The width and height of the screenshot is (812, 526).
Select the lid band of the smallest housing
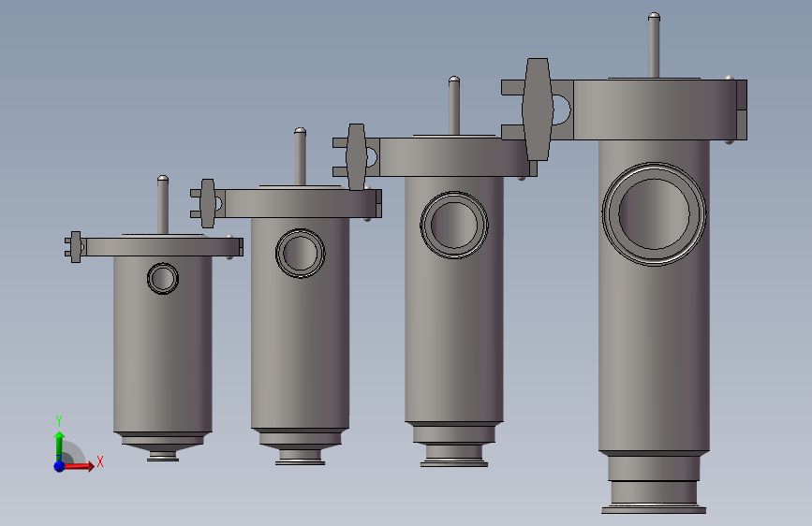pyautogui.click(x=163, y=247)
